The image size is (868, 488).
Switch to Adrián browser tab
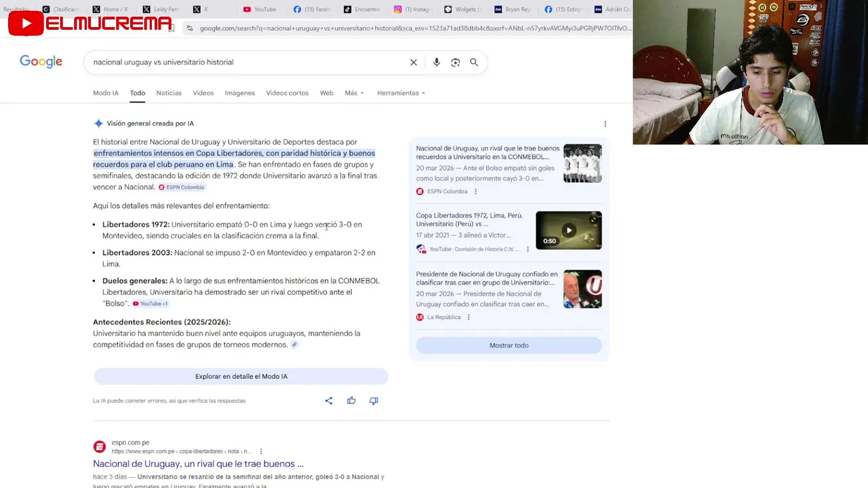coord(612,9)
